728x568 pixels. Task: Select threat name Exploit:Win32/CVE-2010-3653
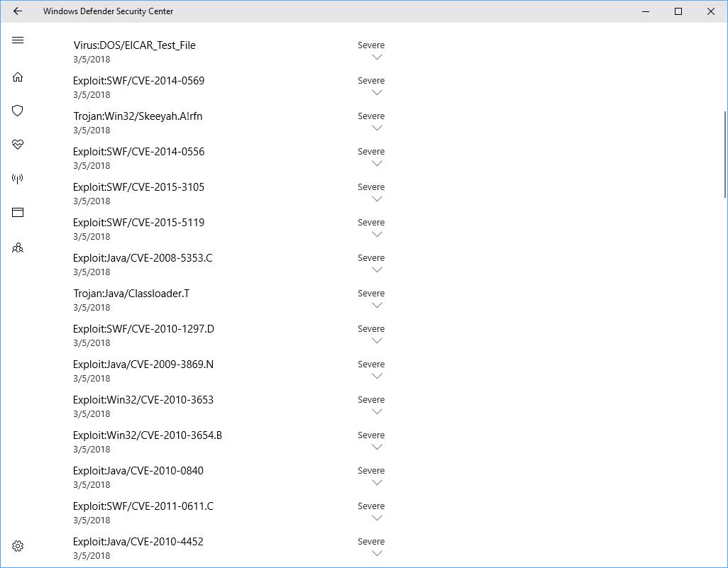click(x=143, y=400)
